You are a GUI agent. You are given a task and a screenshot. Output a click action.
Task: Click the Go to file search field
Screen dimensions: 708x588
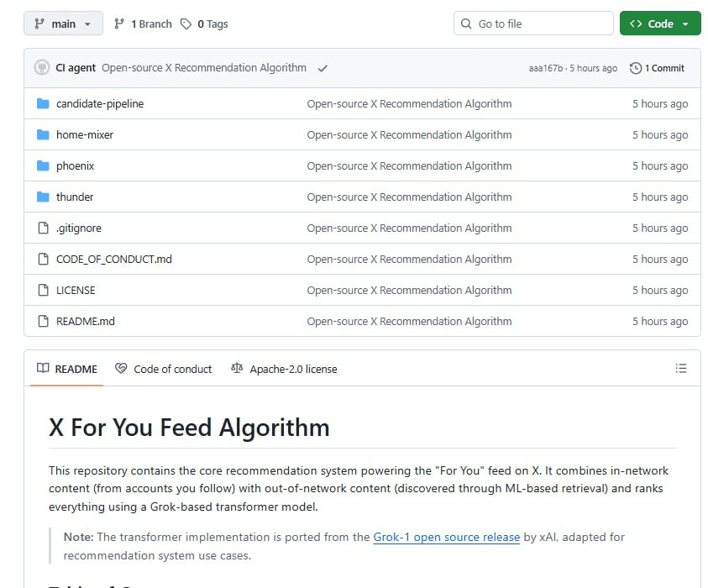[x=533, y=24]
